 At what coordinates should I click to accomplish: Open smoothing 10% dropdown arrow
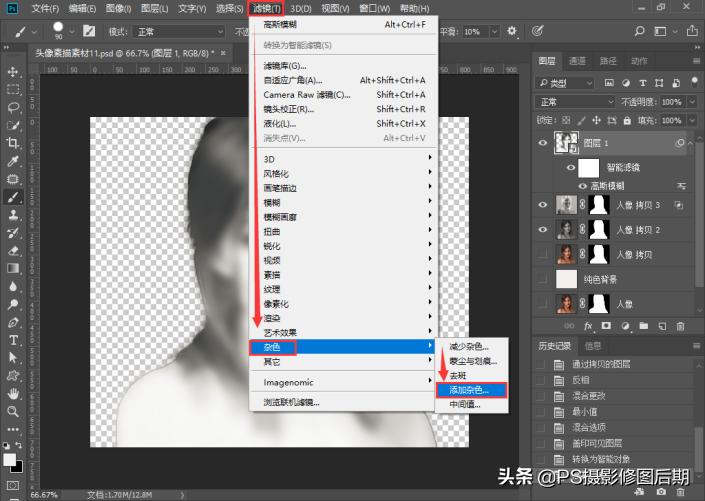495,31
